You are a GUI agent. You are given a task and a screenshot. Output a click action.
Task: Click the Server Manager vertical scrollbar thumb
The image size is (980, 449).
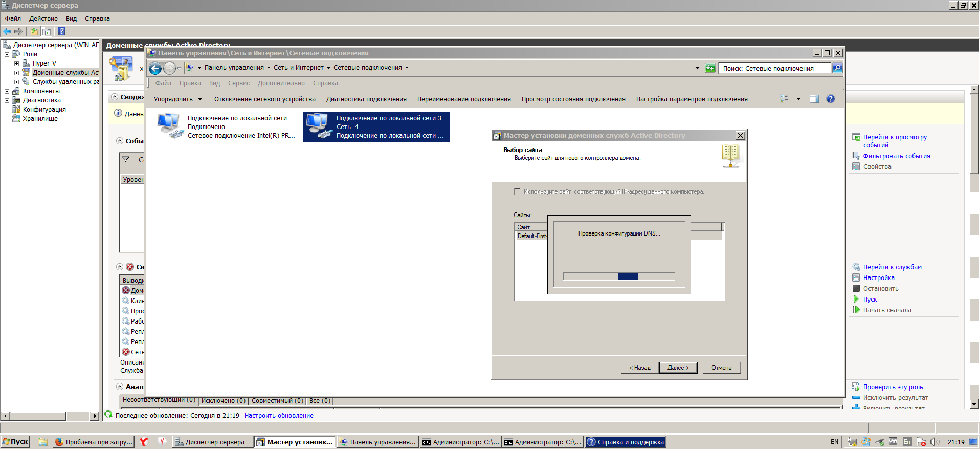click(974, 134)
